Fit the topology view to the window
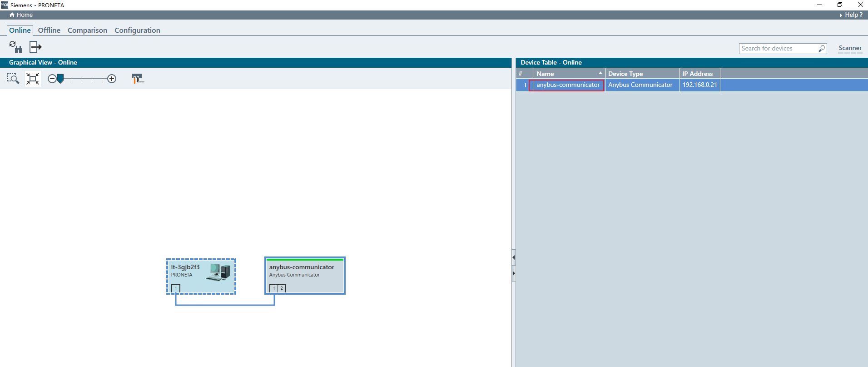This screenshot has height=367, width=868. [33, 79]
